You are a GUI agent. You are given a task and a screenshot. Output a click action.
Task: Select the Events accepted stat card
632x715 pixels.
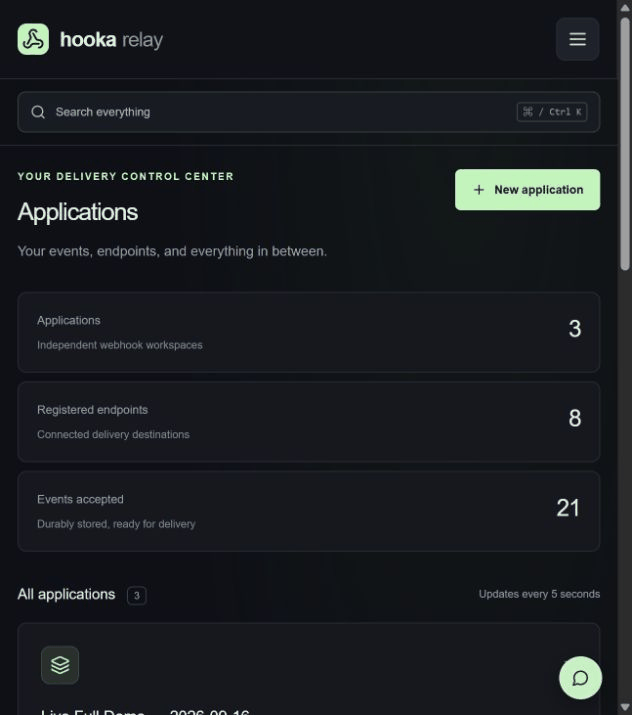tap(309, 511)
